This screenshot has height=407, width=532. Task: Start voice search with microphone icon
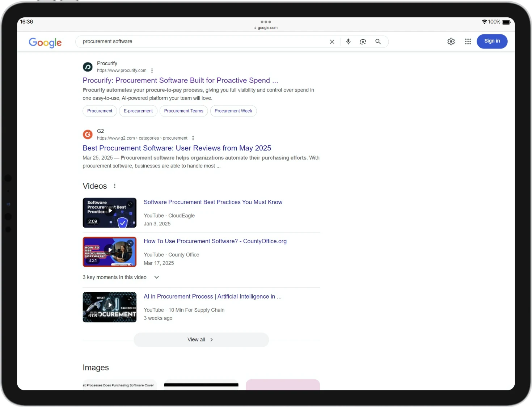coord(348,42)
